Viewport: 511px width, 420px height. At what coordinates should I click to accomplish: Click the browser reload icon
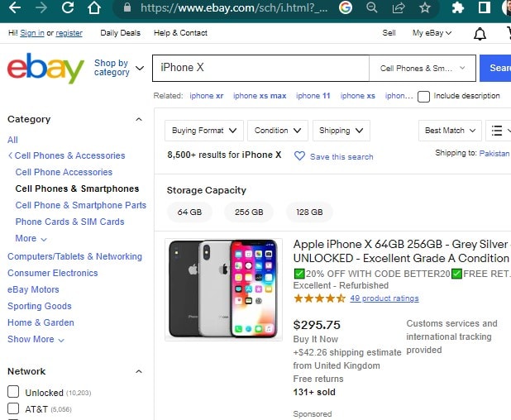pos(68,8)
